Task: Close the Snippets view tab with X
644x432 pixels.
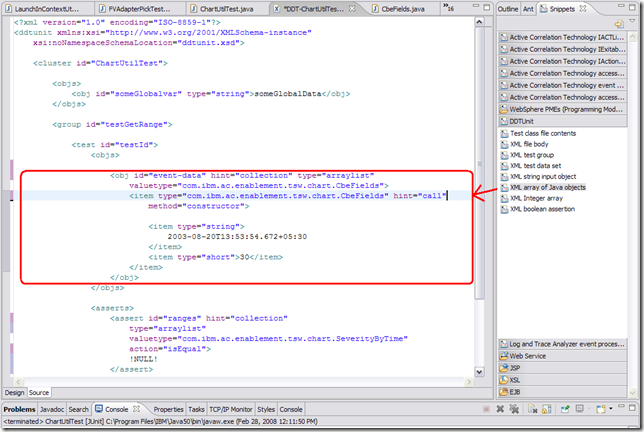Action: pos(582,8)
